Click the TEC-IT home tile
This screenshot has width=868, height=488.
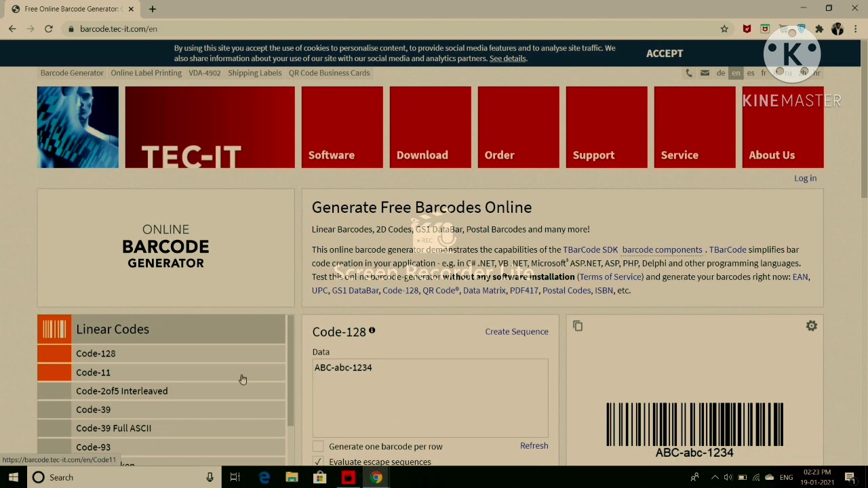point(210,127)
